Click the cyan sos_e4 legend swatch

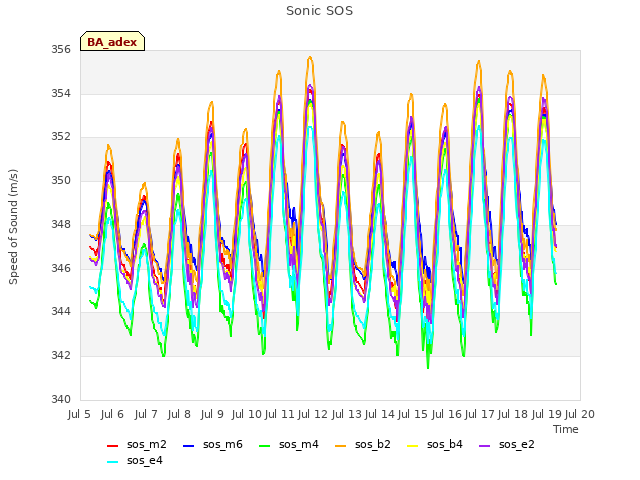click(x=112, y=462)
